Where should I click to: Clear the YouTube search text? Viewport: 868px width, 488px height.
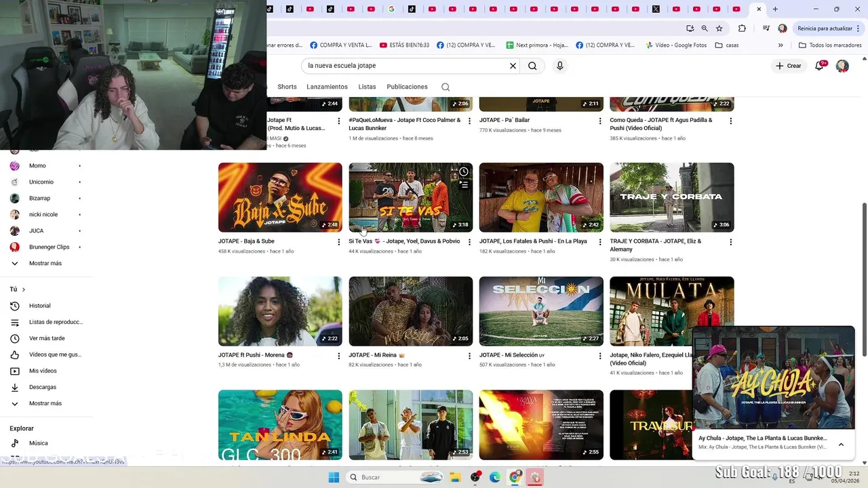(x=513, y=66)
